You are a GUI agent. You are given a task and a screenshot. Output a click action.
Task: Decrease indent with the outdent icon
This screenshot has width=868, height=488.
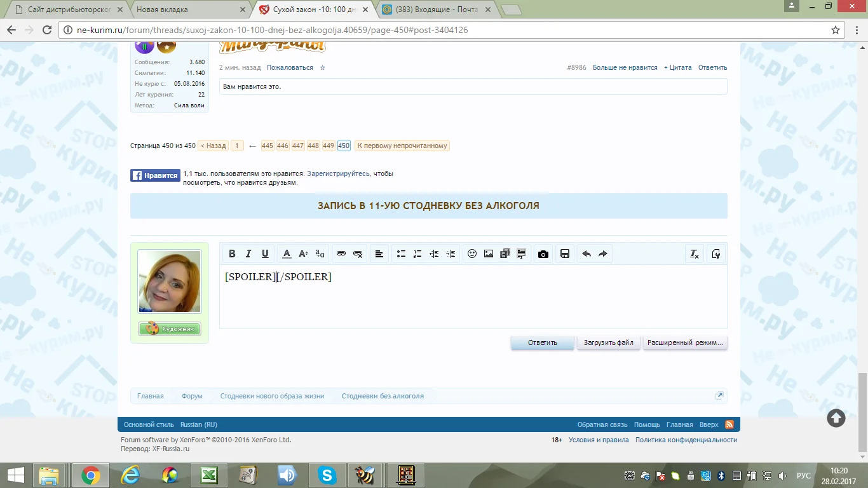click(x=434, y=254)
